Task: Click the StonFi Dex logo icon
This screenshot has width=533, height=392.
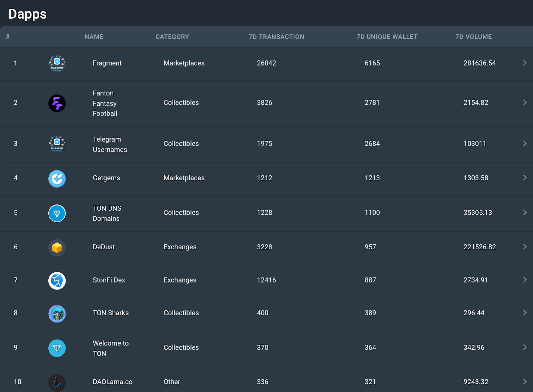Action: click(x=57, y=281)
